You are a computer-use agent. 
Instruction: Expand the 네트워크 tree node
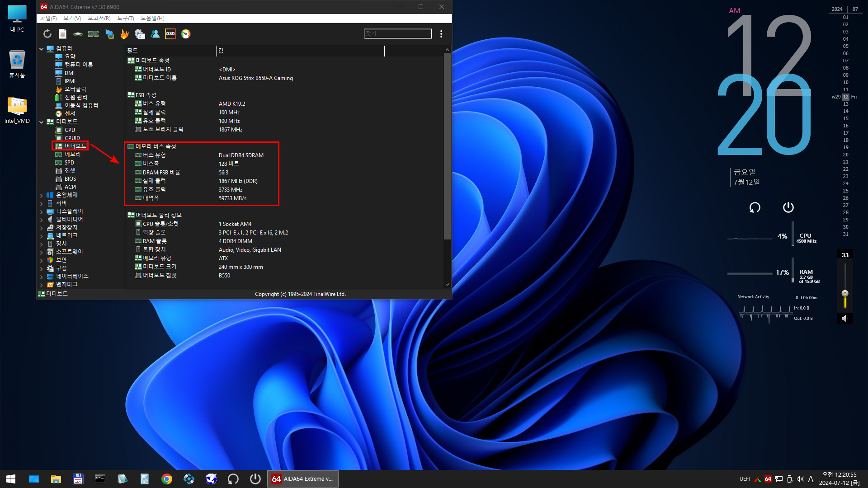(41, 236)
